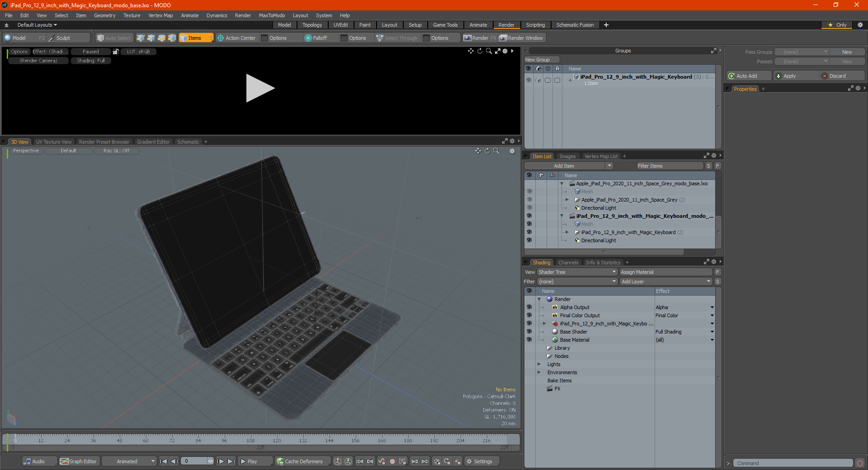
Task: Click the preview render zoom magnifier
Action: point(489,51)
